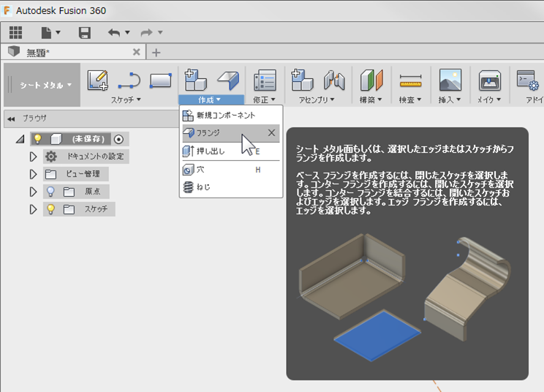Click the Measure ruler icon

click(410, 81)
